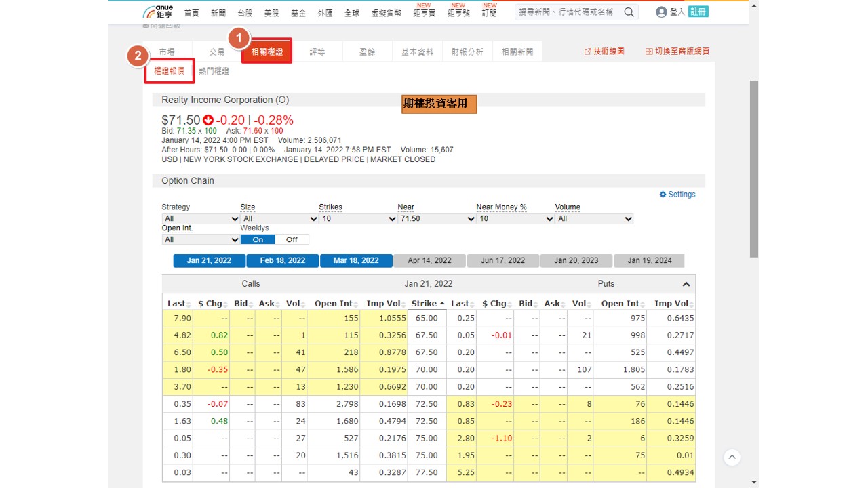Sort by calls Last column header
Viewport: 868px width, 488px height.
tap(176, 304)
